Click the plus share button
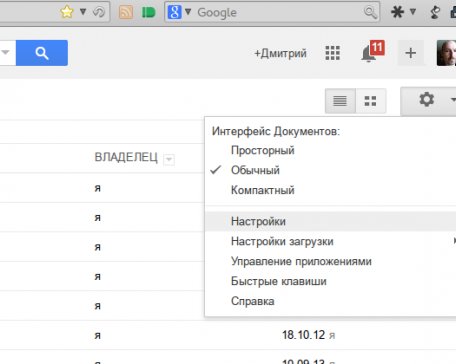The image size is (456, 364). [410, 53]
